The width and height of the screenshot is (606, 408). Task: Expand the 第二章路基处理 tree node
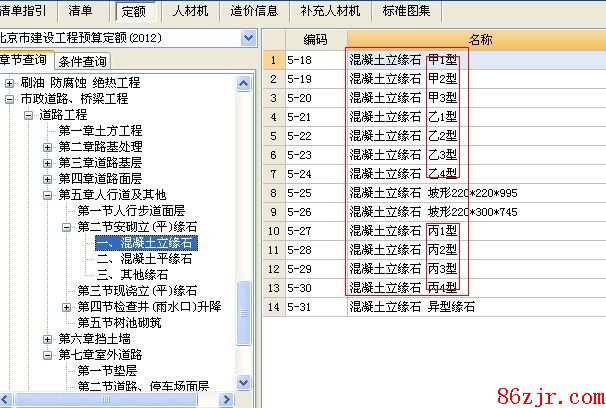pyautogui.click(x=47, y=147)
